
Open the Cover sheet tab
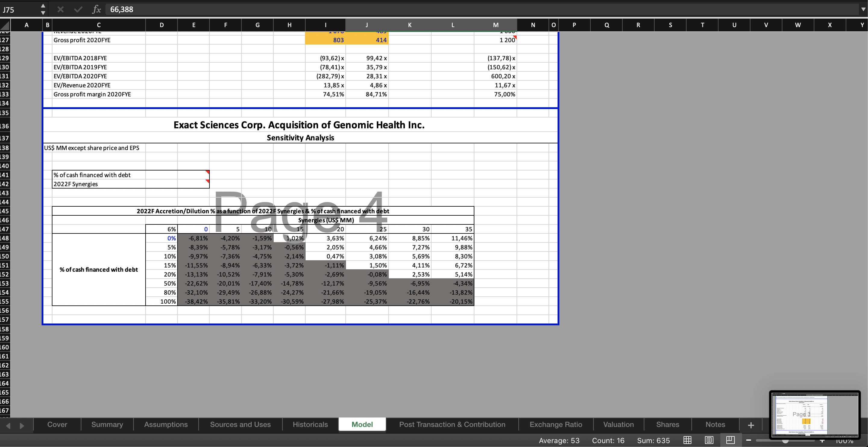pyautogui.click(x=57, y=424)
